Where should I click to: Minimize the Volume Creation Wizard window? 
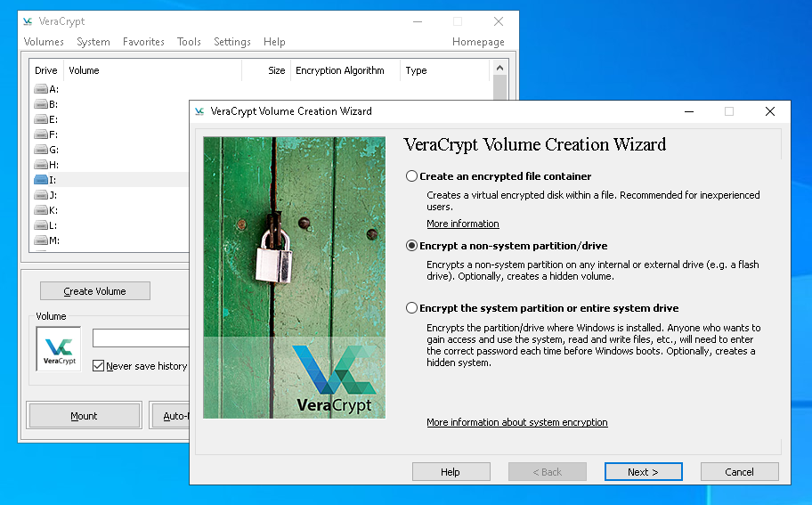click(x=689, y=111)
